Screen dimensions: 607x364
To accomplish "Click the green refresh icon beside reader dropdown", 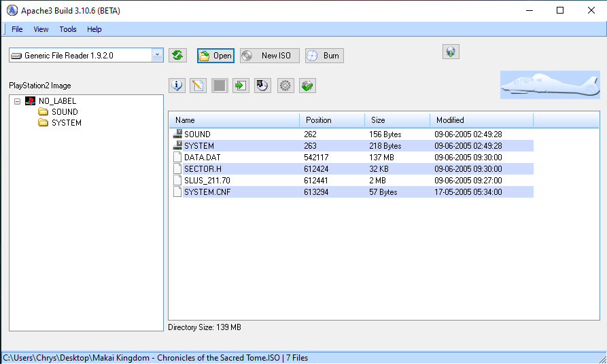I will [x=178, y=56].
